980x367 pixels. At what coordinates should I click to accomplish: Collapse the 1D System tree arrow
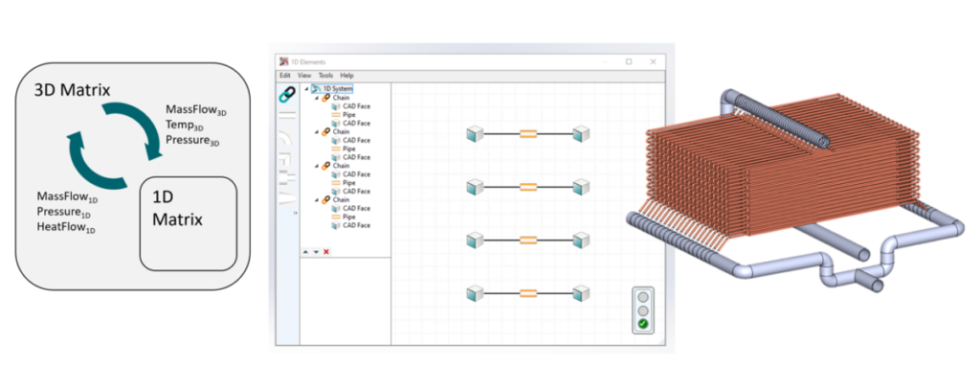click(306, 89)
